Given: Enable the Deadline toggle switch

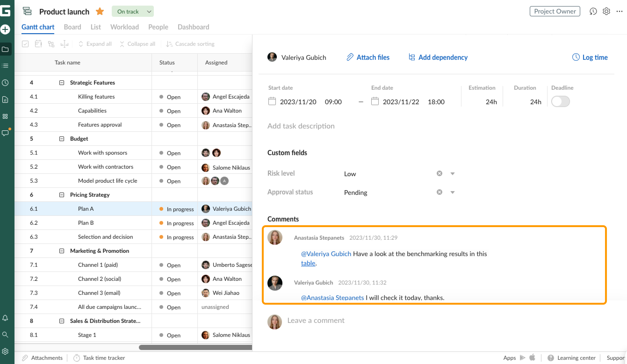Looking at the screenshot, I should tap(560, 101).
